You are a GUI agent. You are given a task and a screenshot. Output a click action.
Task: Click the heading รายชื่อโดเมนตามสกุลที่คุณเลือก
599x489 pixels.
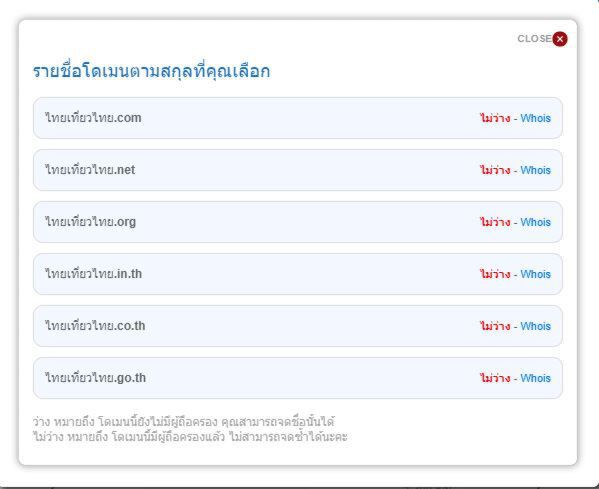click(x=151, y=71)
